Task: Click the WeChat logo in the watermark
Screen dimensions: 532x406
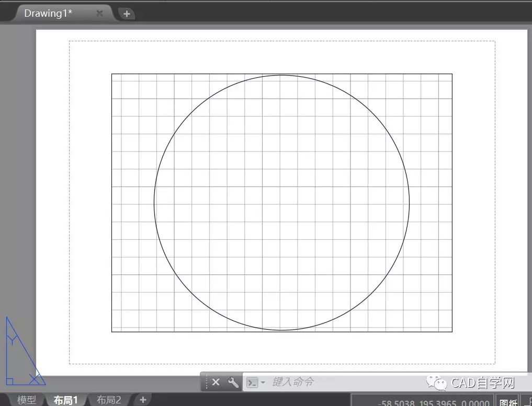Action: 439,384
